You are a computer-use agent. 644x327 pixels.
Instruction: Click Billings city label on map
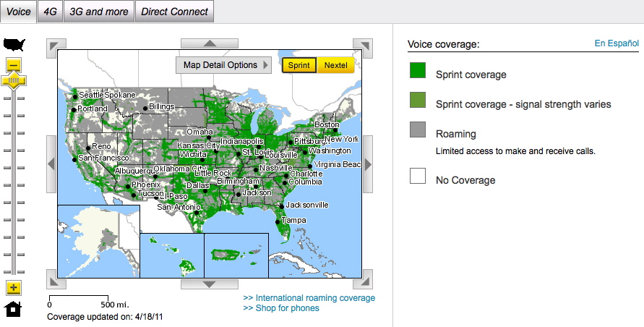[161, 107]
